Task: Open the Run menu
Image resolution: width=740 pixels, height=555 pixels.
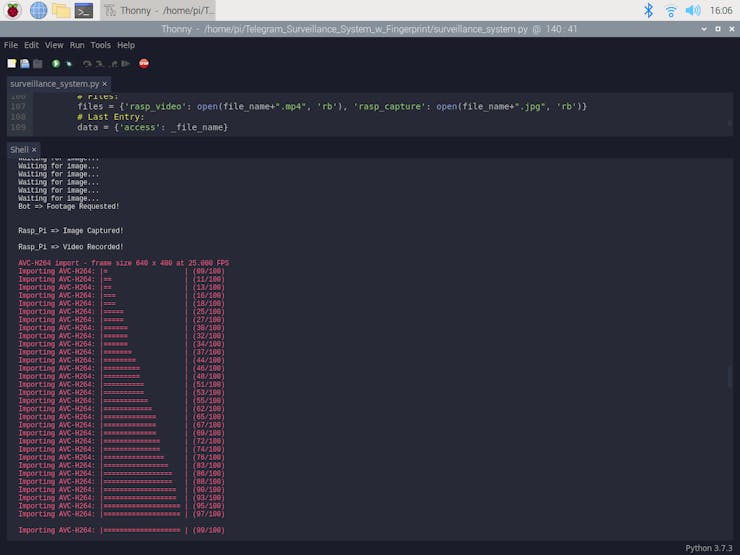Action: 77,45
